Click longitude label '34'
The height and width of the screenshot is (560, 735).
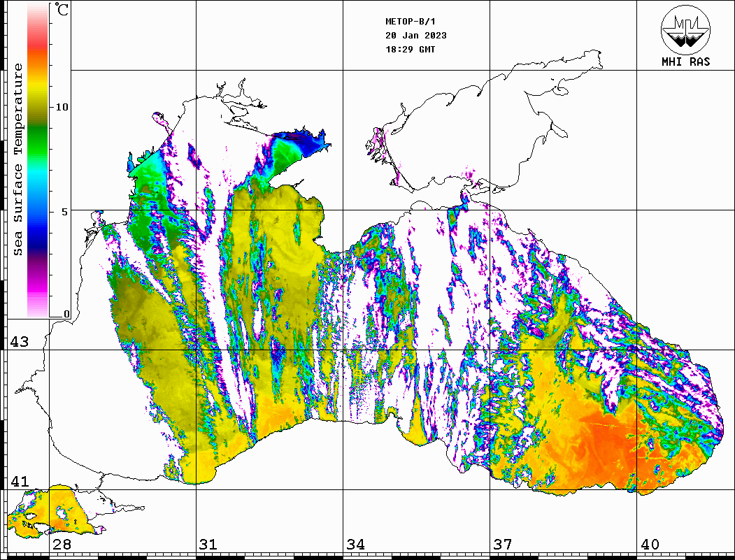tap(355, 545)
